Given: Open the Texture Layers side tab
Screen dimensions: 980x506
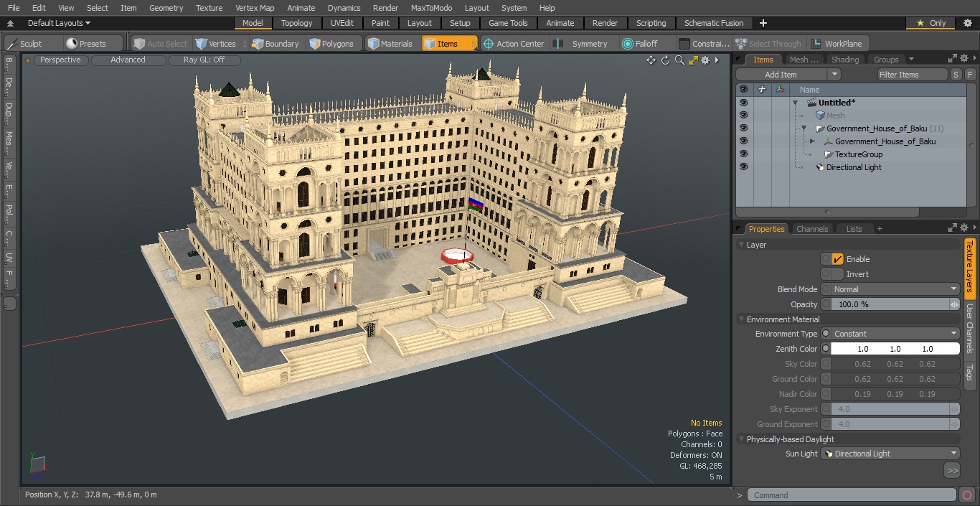Looking at the screenshot, I should click(969, 267).
